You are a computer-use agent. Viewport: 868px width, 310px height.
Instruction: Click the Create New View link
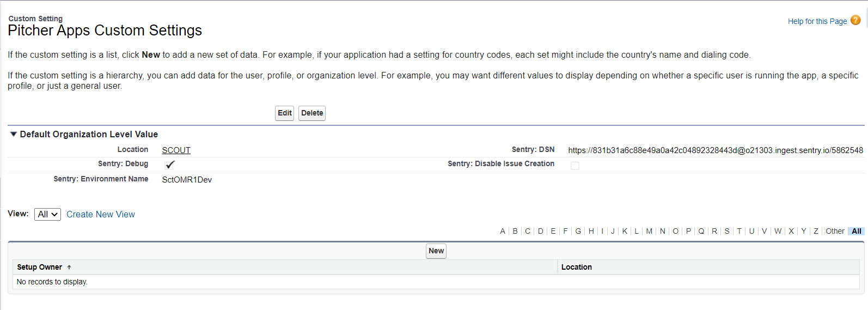(x=101, y=215)
